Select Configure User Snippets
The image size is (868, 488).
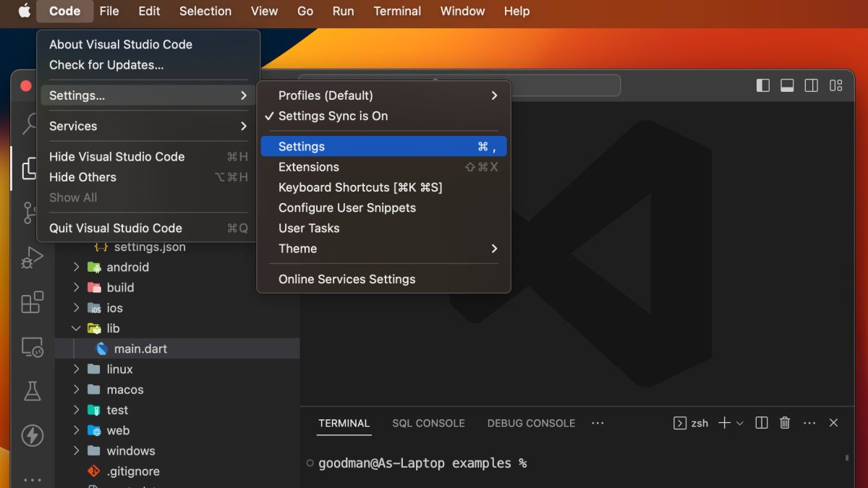coord(383,207)
